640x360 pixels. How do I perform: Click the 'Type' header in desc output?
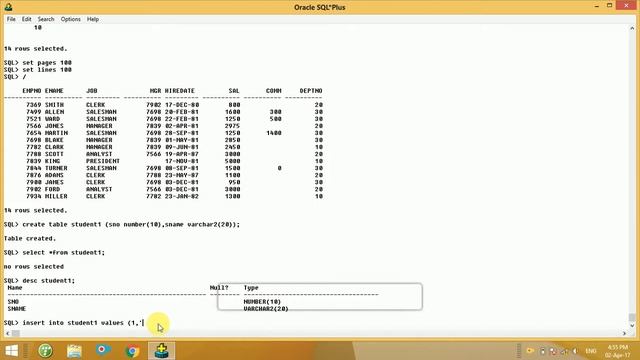251,288
